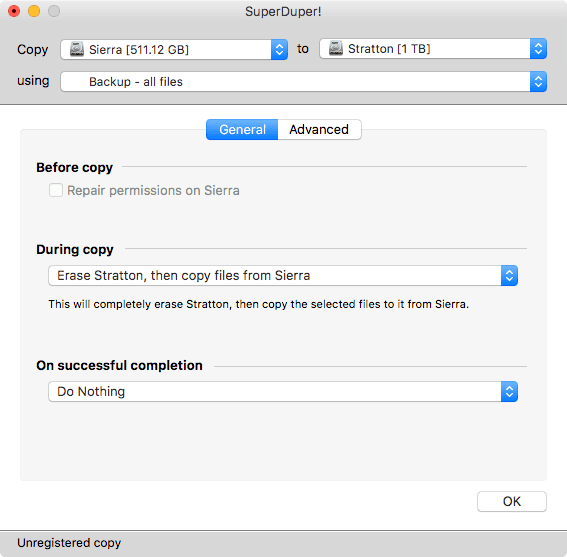Click the completion action popup arrows
Viewport: 567px width, 557px height.
click(509, 391)
